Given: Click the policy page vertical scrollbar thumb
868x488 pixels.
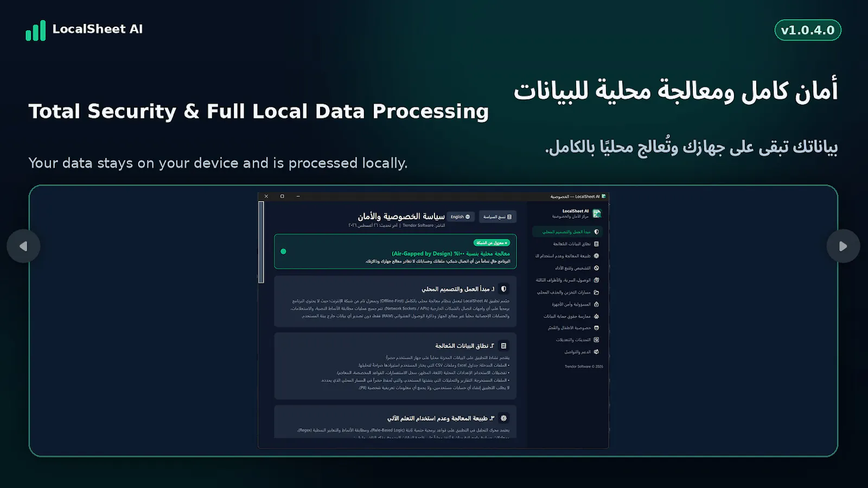Looking at the screenshot, I should click(x=261, y=242).
